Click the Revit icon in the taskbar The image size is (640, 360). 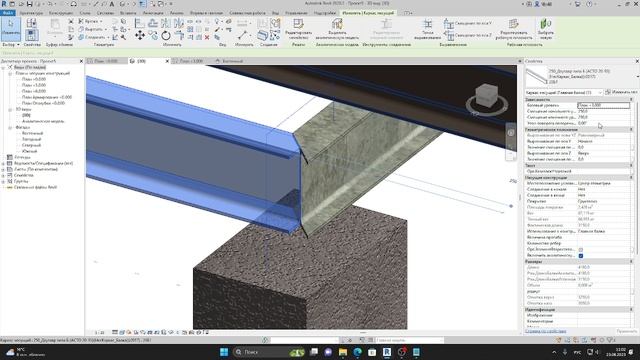387,352
